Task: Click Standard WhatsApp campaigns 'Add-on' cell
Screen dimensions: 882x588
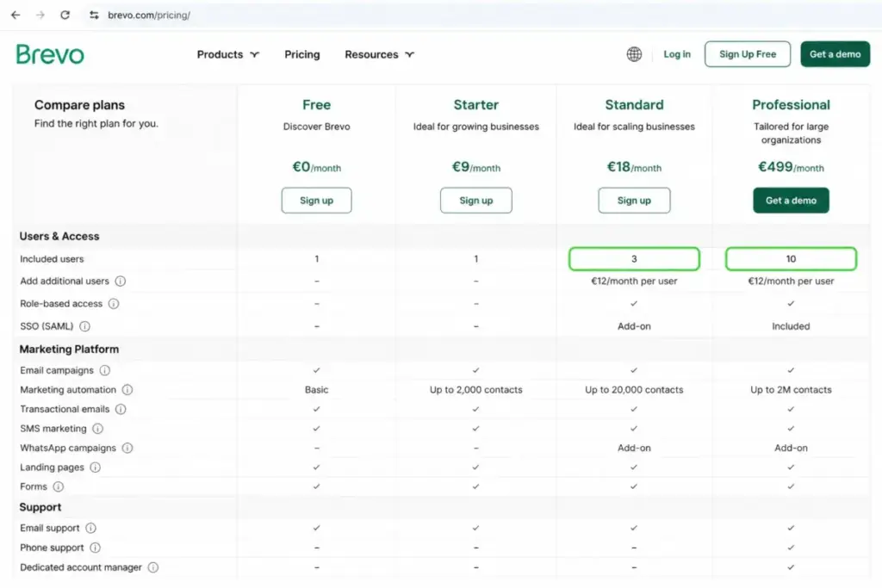Action: coord(634,448)
